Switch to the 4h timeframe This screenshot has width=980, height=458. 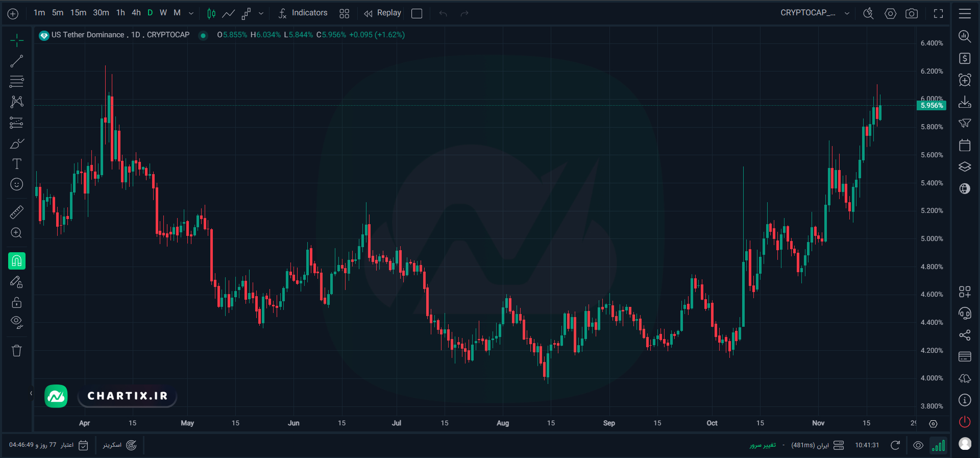pyautogui.click(x=136, y=13)
